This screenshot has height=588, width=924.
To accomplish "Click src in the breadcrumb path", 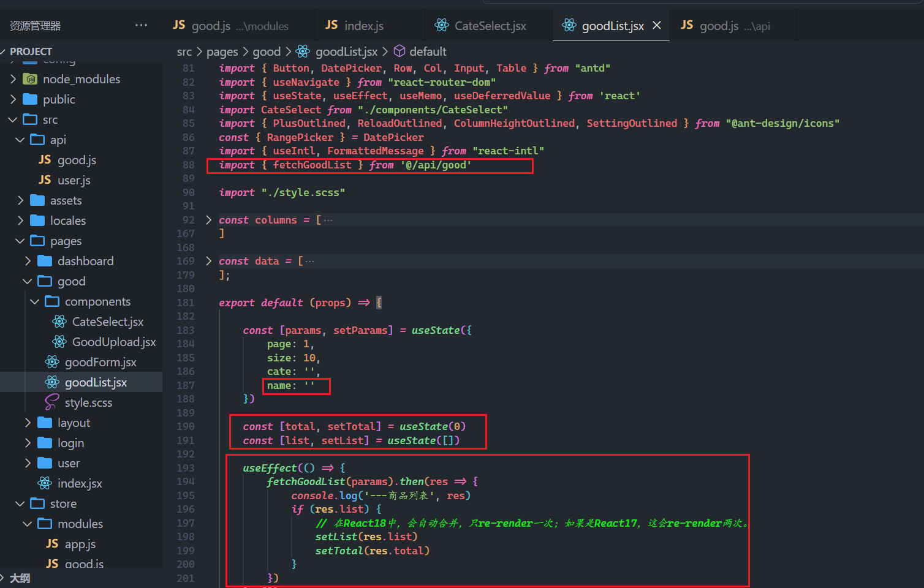I will pyautogui.click(x=184, y=51).
